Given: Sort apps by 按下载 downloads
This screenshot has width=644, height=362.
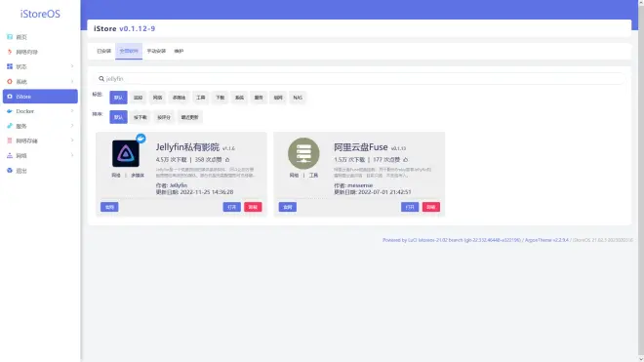Looking at the screenshot, I should [x=141, y=117].
